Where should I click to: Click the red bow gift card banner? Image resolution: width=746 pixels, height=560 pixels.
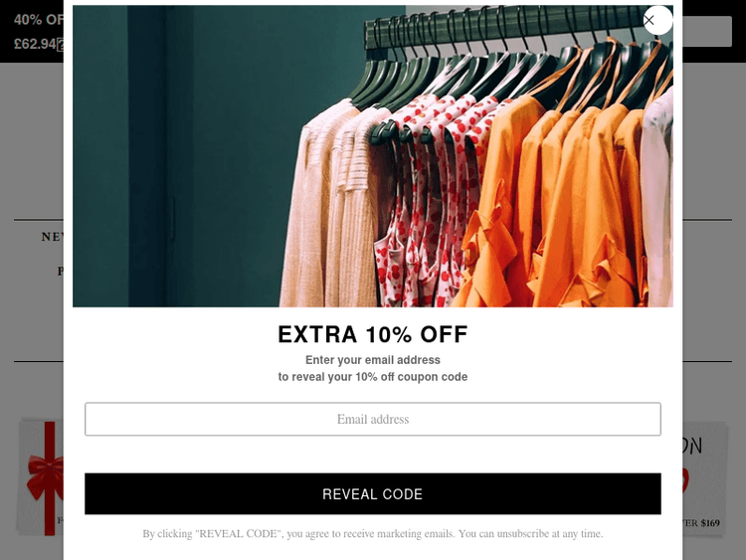pyautogui.click(x=41, y=477)
